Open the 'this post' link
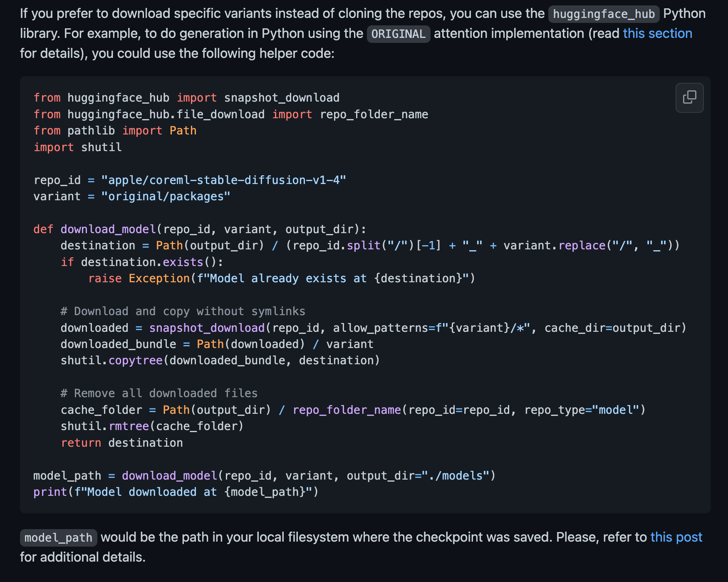 676,537
